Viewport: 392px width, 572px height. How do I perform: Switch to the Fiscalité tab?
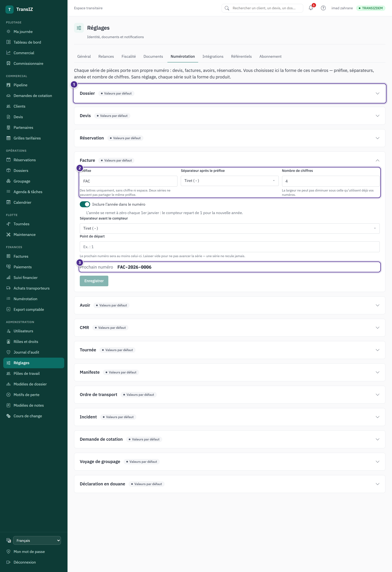tap(129, 56)
